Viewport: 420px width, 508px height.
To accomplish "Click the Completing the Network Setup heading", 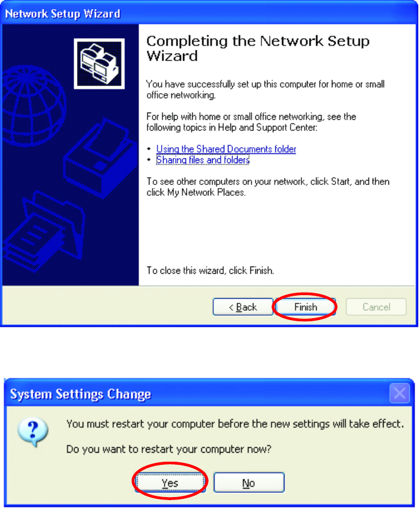I will (258, 48).
